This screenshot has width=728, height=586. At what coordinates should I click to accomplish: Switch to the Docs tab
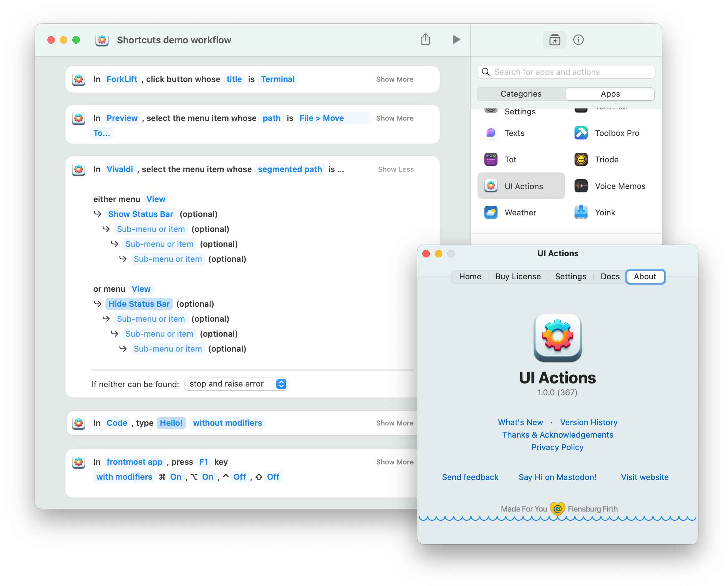click(610, 276)
